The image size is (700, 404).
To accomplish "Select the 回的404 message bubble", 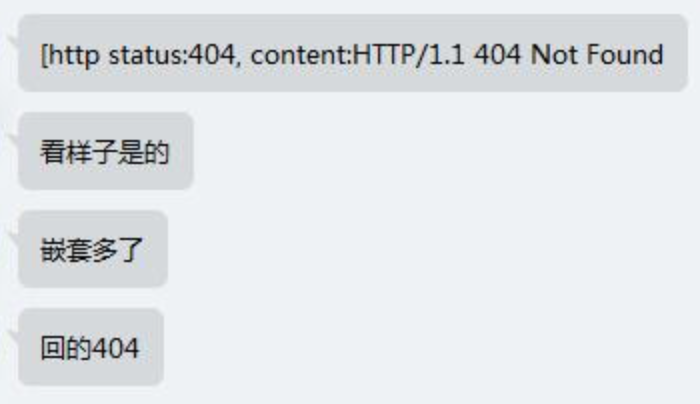I will tap(91, 347).
